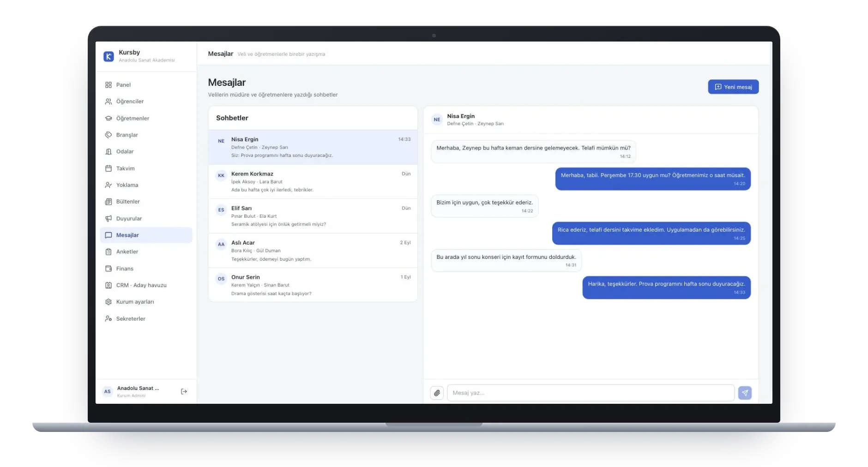Focus the Mesaj yaz input field
The width and height of the screenshot is (868, 467).
click(x=591, y=393)
